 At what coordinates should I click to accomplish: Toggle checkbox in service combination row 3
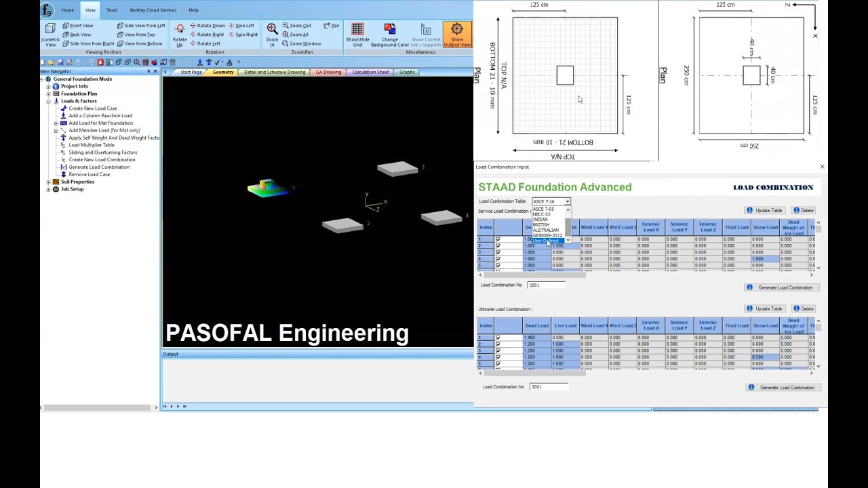(498, 252)
